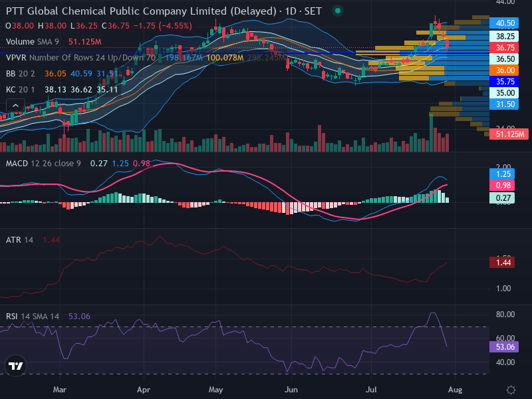Click the red 36.75 last price label
This screenshot has height=399, width=532.
(x=504, y=47)
